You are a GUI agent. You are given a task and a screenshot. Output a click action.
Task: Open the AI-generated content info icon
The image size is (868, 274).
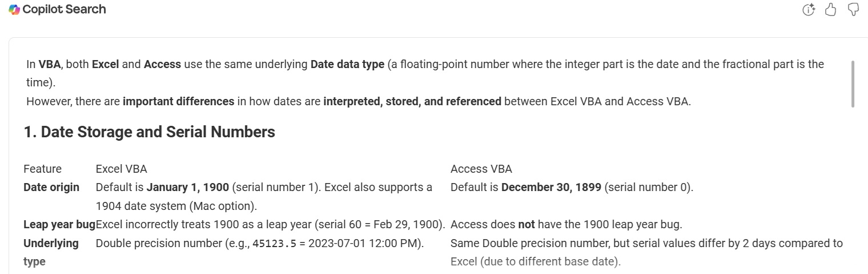(x=808, y=10)
